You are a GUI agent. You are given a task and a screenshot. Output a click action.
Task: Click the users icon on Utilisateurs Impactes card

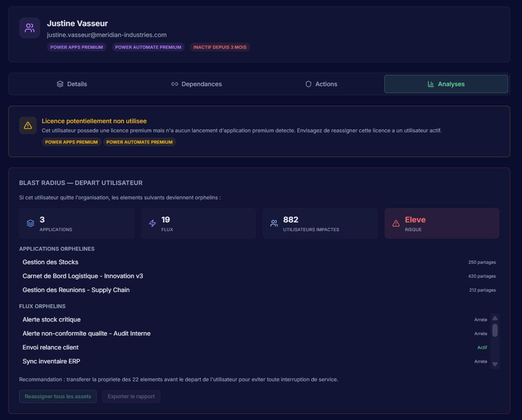tap(274, 223)
